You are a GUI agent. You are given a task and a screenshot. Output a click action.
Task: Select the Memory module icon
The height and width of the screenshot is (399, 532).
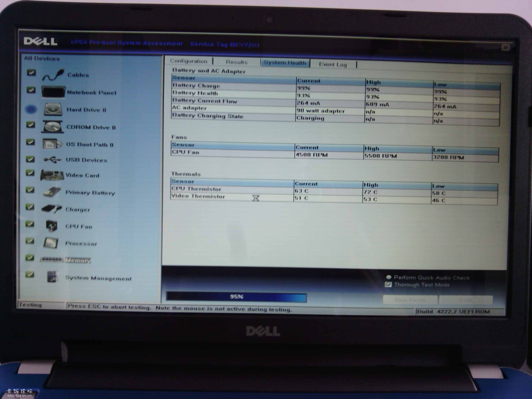tap(52, 260)
